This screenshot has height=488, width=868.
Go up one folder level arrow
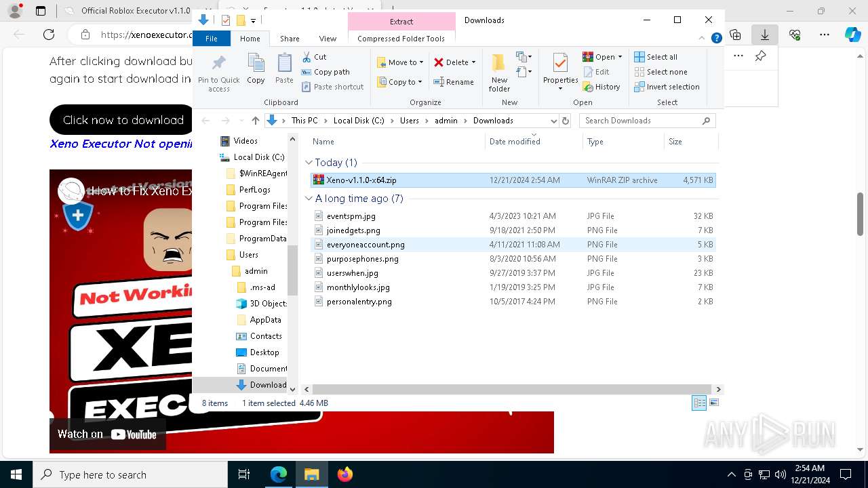click(255, 121)
